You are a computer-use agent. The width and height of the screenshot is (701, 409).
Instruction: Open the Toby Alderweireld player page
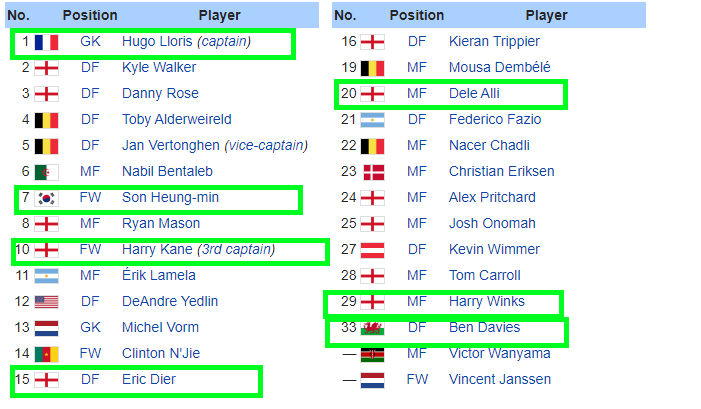177,119
